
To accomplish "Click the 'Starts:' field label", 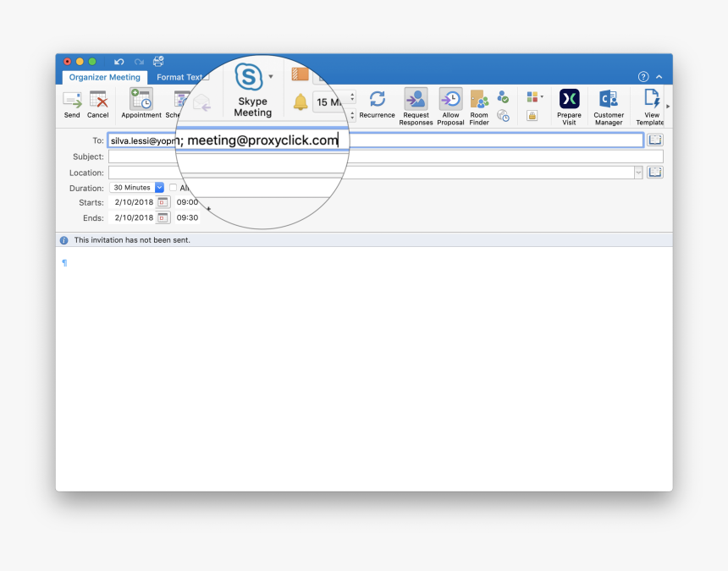I will coord(91,203).
